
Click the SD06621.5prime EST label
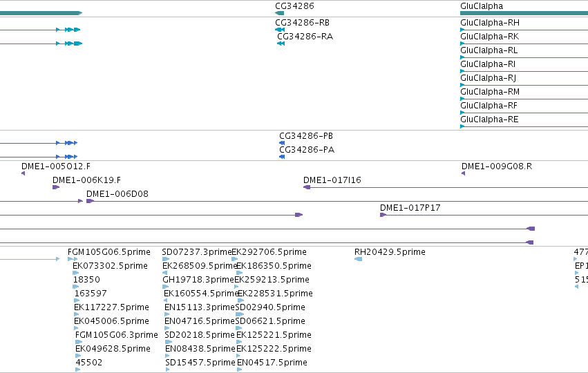270,321
